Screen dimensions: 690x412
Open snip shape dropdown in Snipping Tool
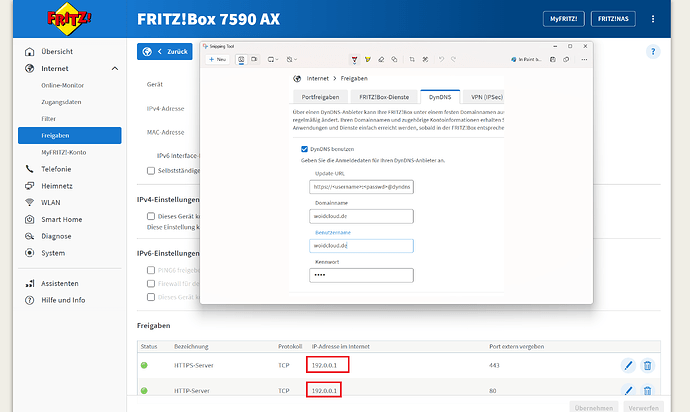point(273,59)
